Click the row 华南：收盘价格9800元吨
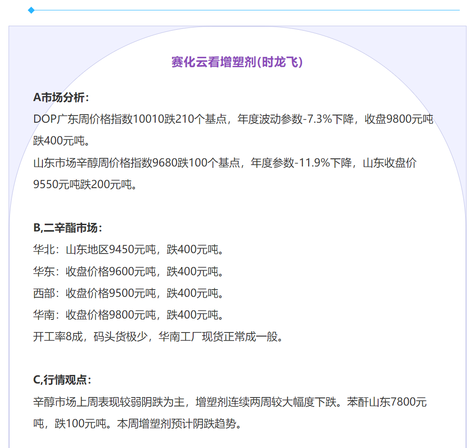The image size is (476, 448). (x=129, y=315)
